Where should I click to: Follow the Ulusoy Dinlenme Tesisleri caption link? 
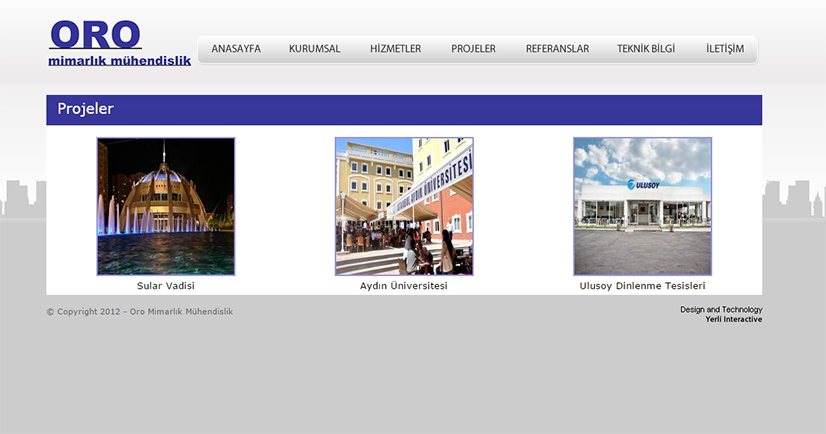642,286
